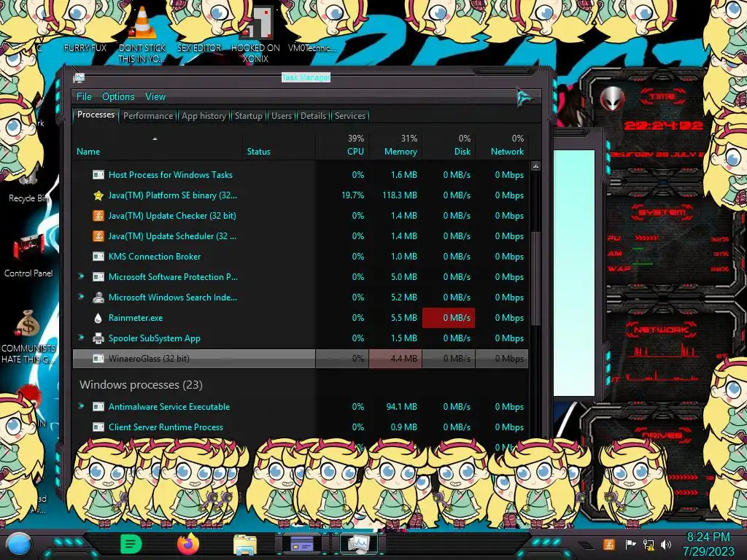Click the WinaeroGlass process icon
The image size is (747, 560).
pos(98,359)
